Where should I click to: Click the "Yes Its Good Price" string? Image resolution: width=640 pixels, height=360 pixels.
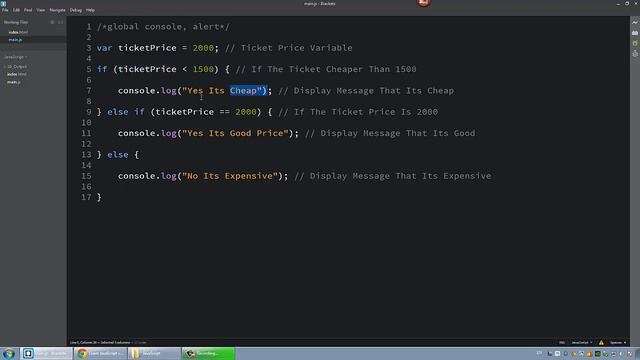pyautogui.click(x=235, y=133)
